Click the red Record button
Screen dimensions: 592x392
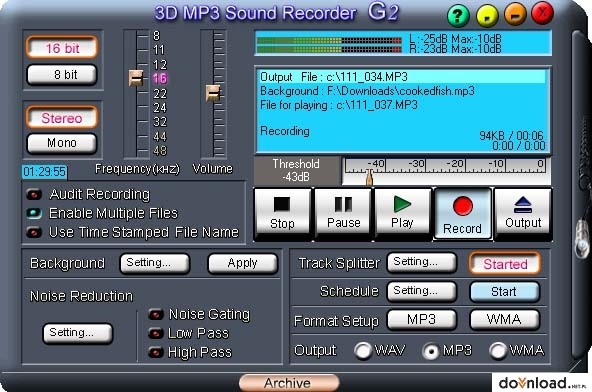pyautogui.click(x=463, y=214)
